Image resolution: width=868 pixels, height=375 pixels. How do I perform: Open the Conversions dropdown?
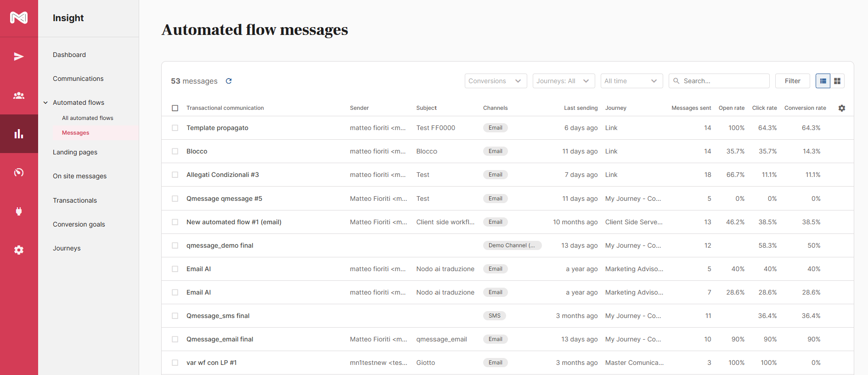coord(495,81)
